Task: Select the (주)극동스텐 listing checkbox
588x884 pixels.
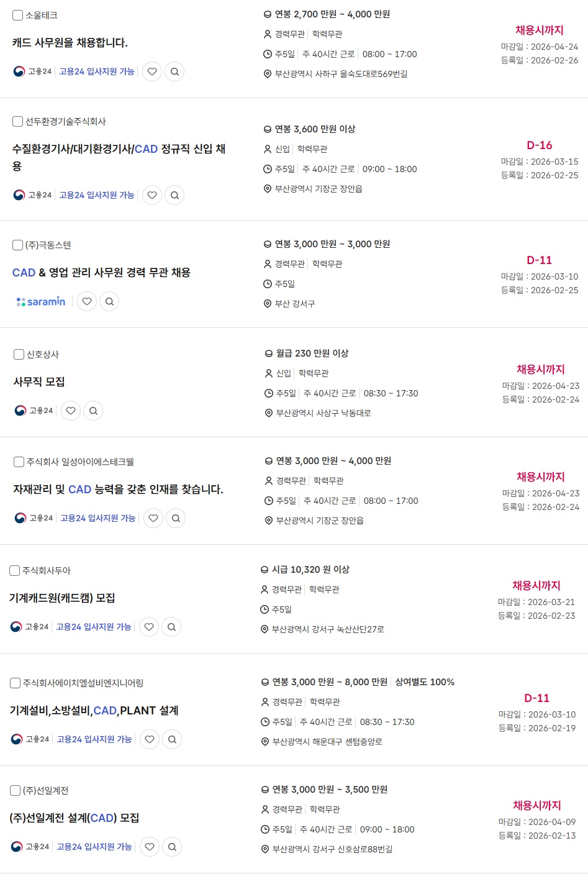Action: [18, 245]
